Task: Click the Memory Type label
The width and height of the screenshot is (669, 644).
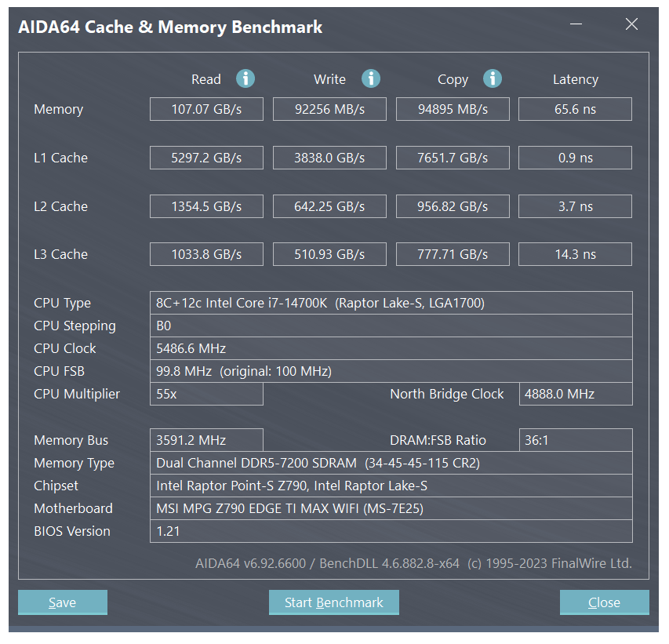Action: 75,464
